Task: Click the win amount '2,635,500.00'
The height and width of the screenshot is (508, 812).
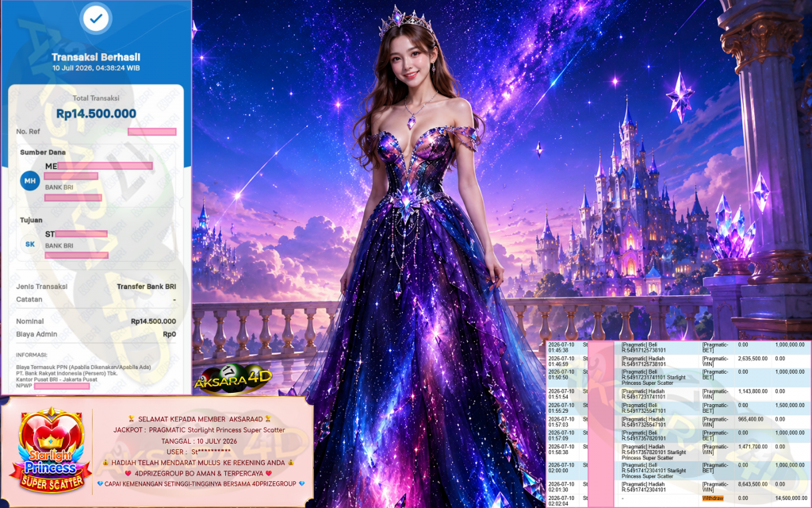Action: pyautogui.click(x=753, y=359)
